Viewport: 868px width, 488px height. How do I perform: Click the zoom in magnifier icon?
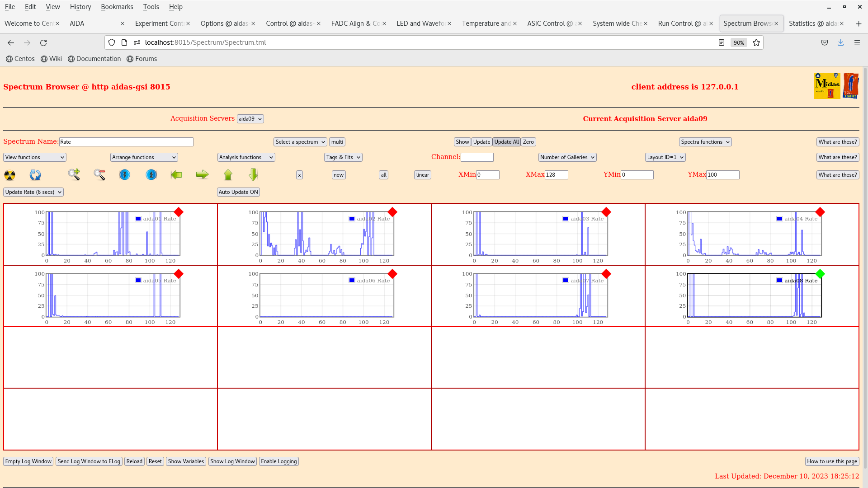point(74,174)
